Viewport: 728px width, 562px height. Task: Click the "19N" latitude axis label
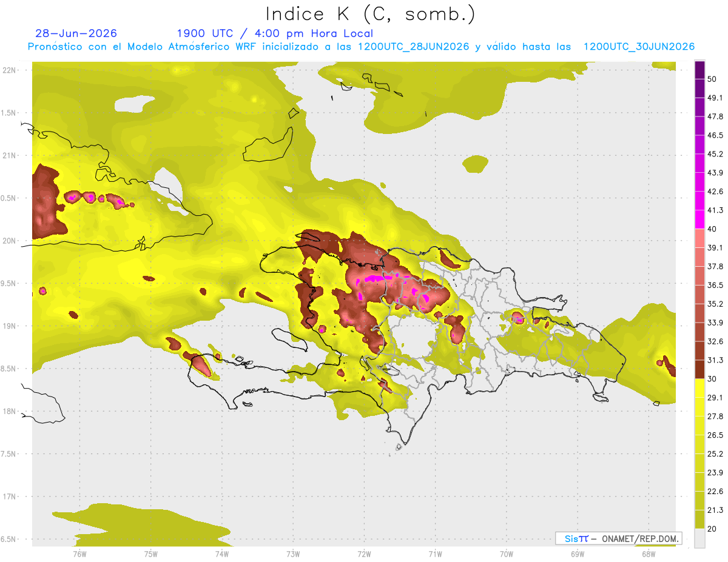click(9, 326)
